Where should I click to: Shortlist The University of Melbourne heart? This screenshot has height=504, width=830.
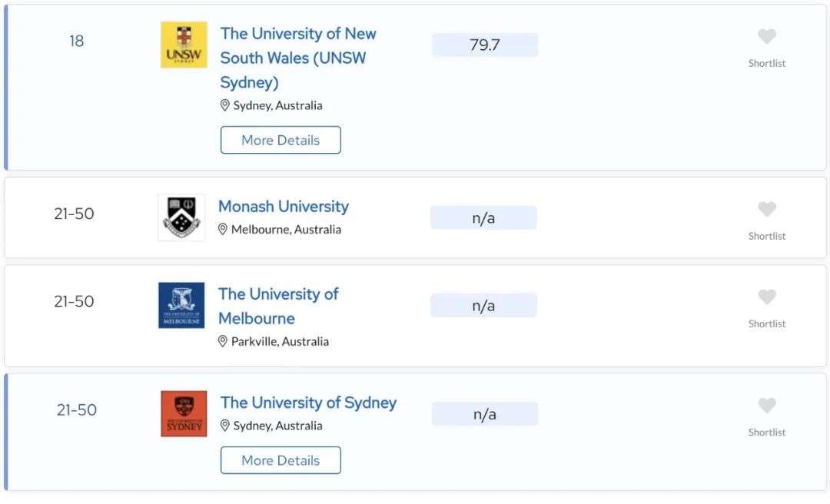pyautogui.click(x=766, y=297)
